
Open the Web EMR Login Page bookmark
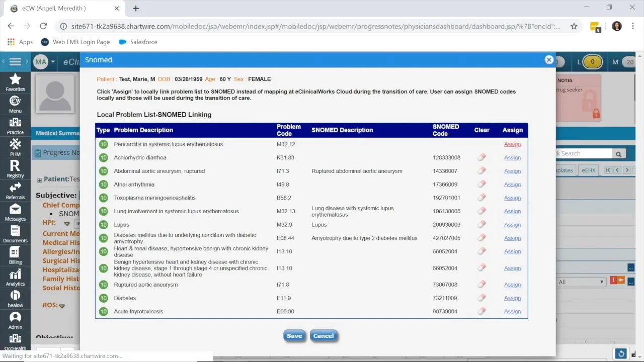point(75,42)
